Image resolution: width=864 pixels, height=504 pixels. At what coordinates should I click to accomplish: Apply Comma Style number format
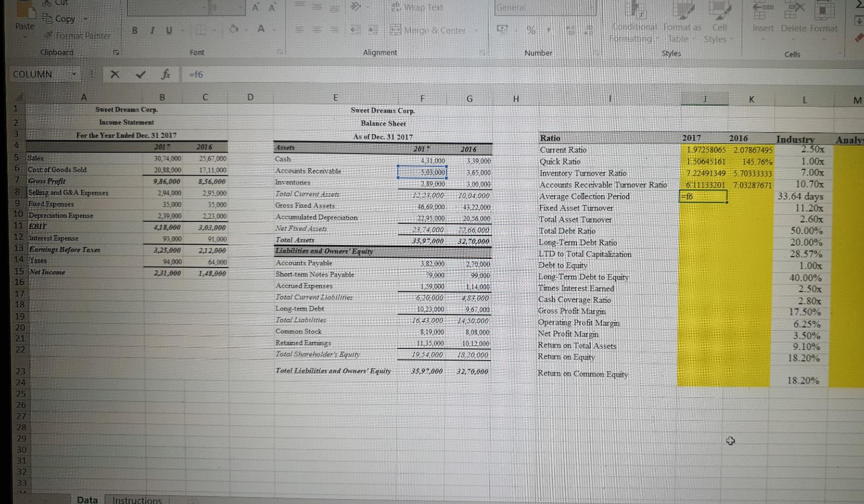(x=549, y=30)
